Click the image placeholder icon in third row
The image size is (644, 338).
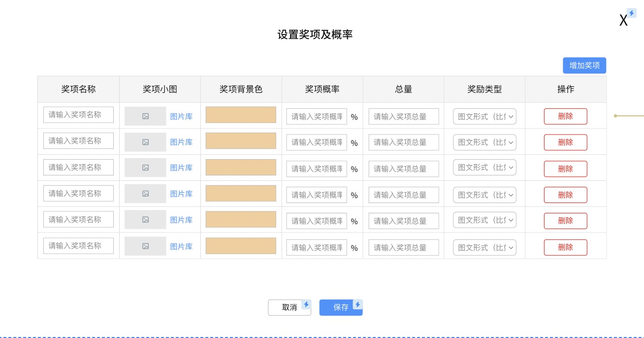coord(145,168)
